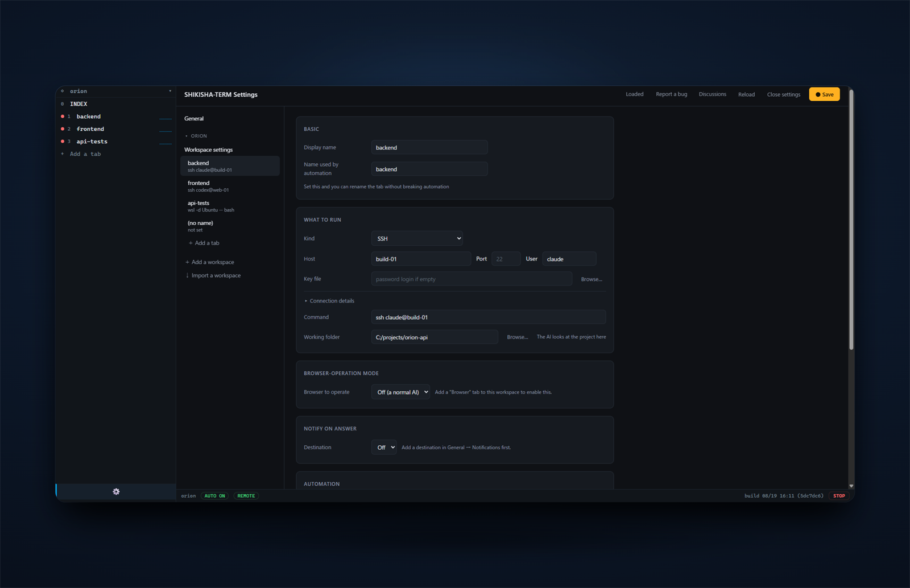
Task: Click the AUTOMATION section heading
Action: click(321, 484)
